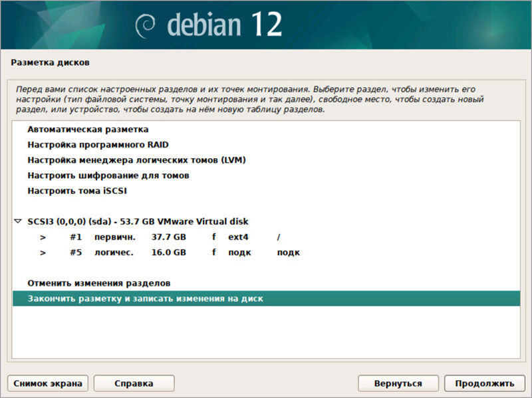The width and height of the screenshot is (532, 398).
Task: Select partition #1 primary 37.7 GB ext4
Action: (166, 237)
